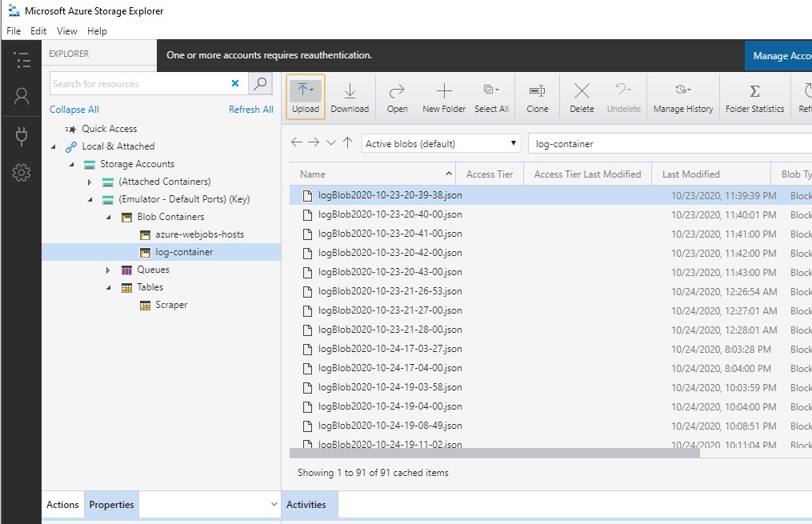Click file icon of logBlob2020-10-23-20-41-00.json
Screen dimensions: 812x524
tap(308, 234)
